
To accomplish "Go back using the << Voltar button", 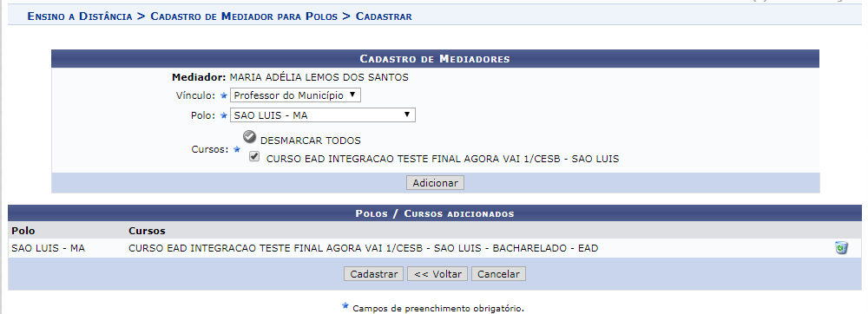I will click(x=437, y=274).
